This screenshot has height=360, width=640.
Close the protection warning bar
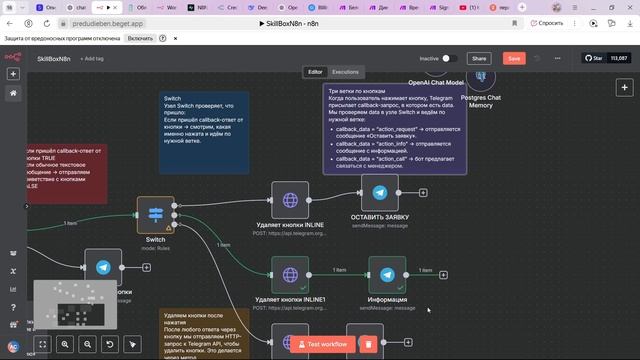pyautogui.click(x=176, y=38)
